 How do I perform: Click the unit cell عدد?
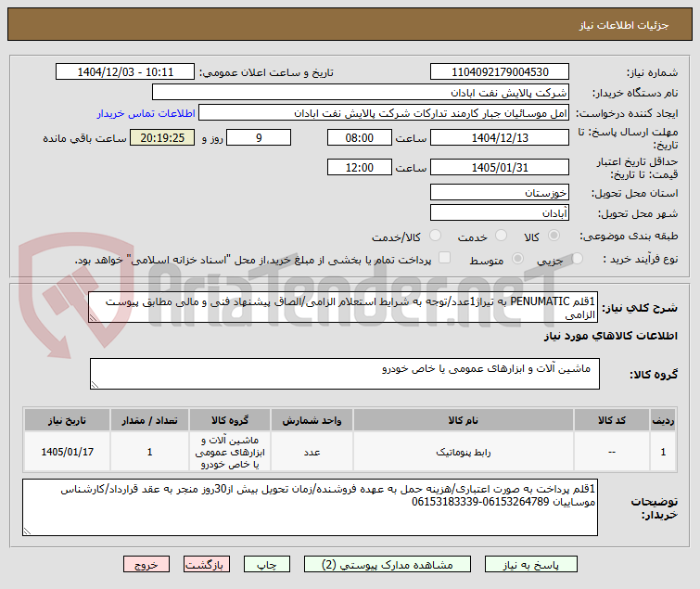point(312,453)
